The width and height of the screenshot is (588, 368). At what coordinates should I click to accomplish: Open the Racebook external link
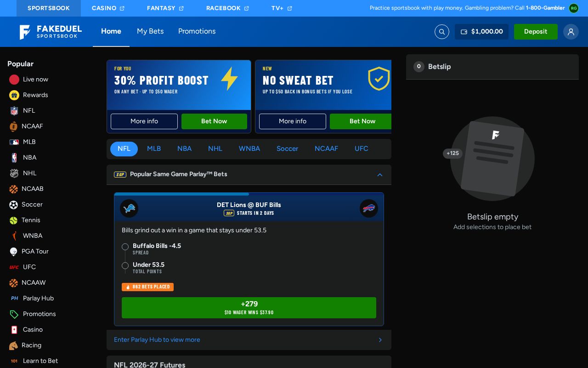[x=228, y=8]
